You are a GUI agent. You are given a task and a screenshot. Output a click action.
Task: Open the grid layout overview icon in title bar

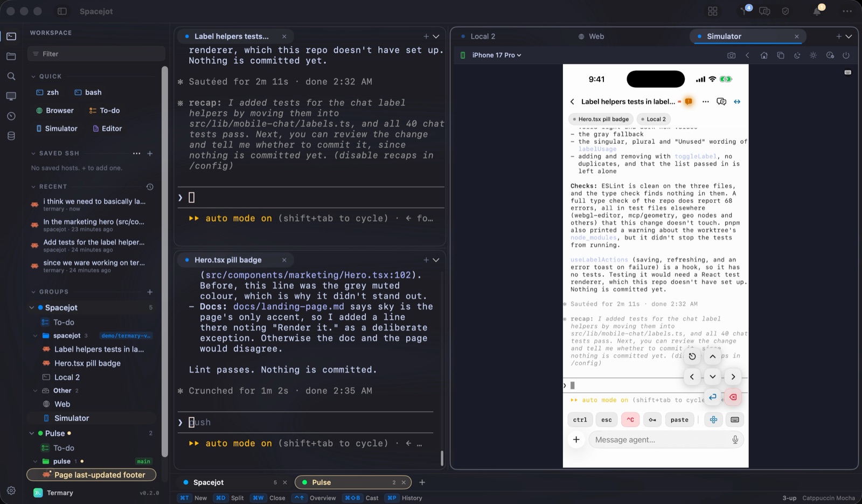point(713,11)
